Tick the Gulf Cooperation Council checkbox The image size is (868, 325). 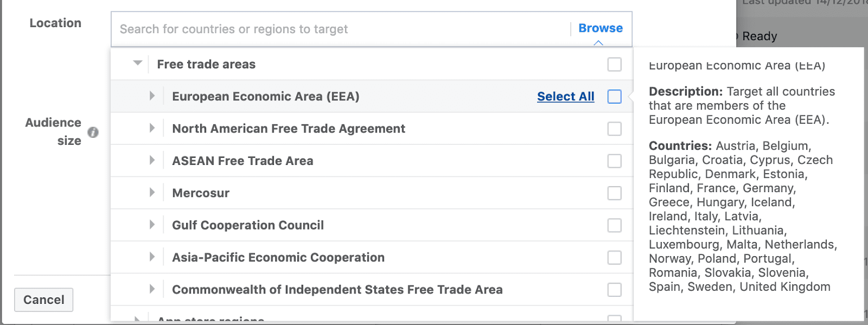615,225
